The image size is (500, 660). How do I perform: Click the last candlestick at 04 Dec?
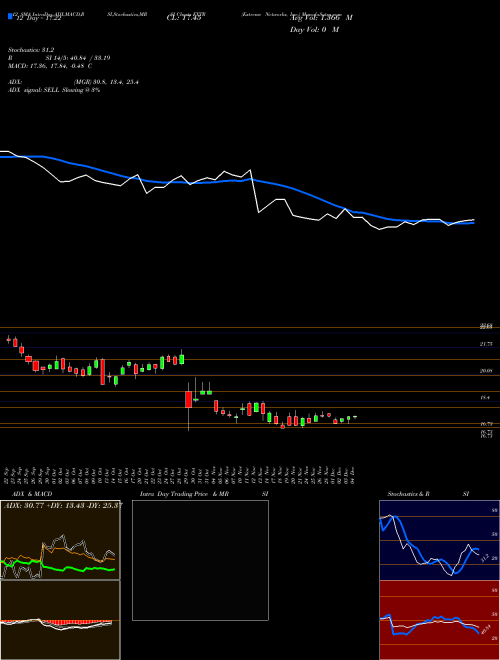355,417
